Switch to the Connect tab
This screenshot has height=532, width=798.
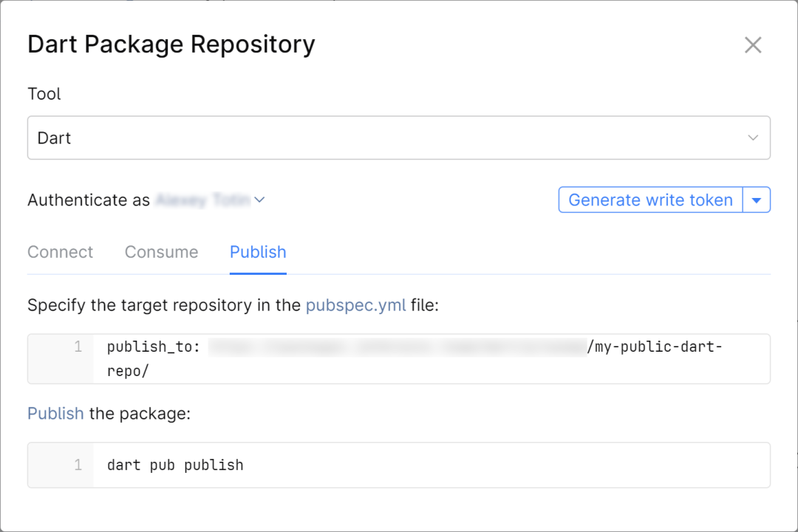coord(60,252)
